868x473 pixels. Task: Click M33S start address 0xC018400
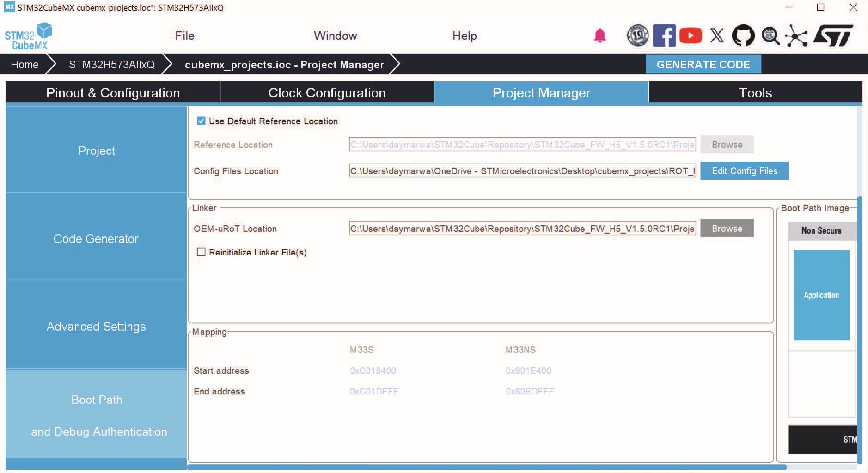click(x=373, y=370)
